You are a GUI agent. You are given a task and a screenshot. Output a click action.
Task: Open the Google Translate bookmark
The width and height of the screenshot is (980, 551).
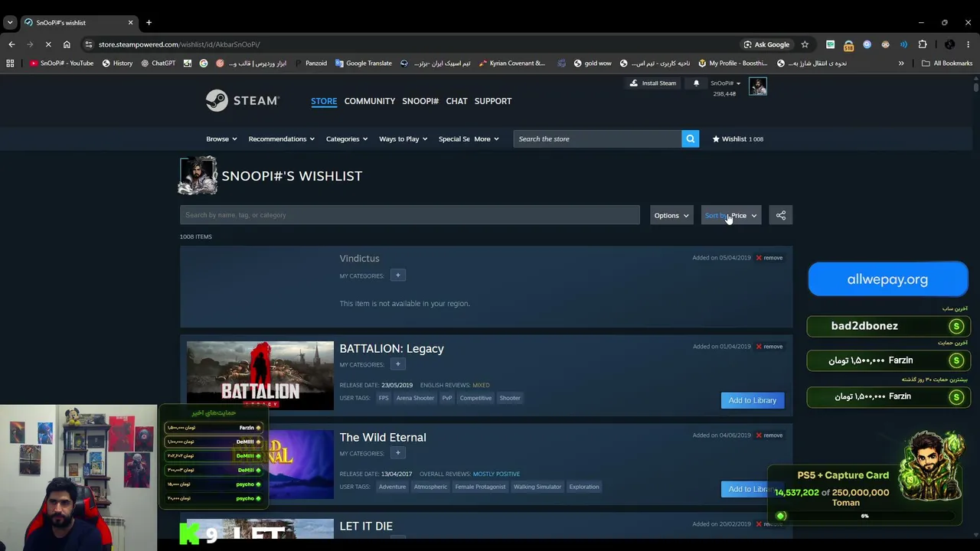pos(364,64)
